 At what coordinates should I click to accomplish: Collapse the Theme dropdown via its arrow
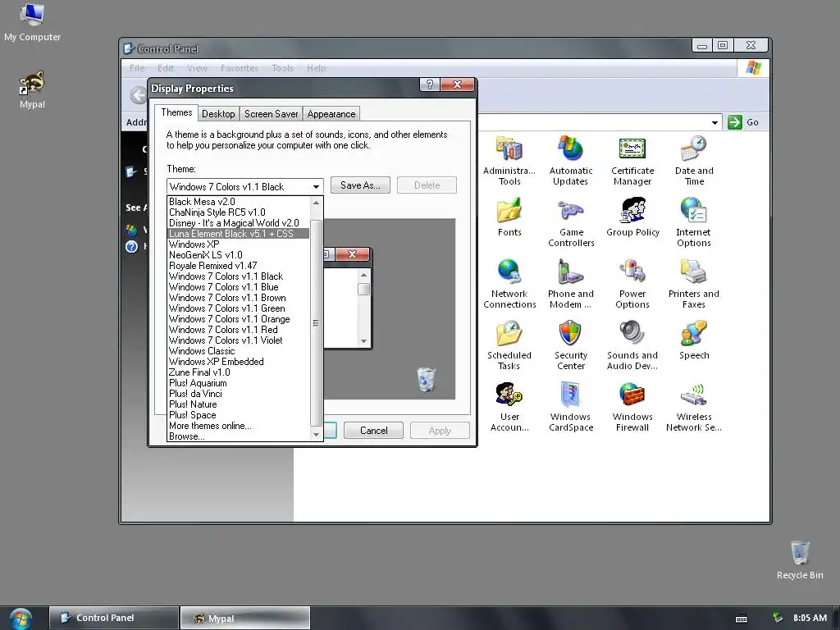pyautogui.click(x=316, y=187)
